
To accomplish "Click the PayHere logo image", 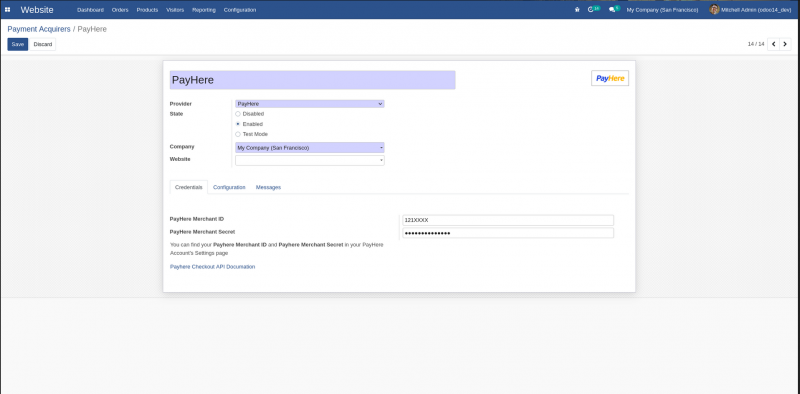I will coord(610,78).
